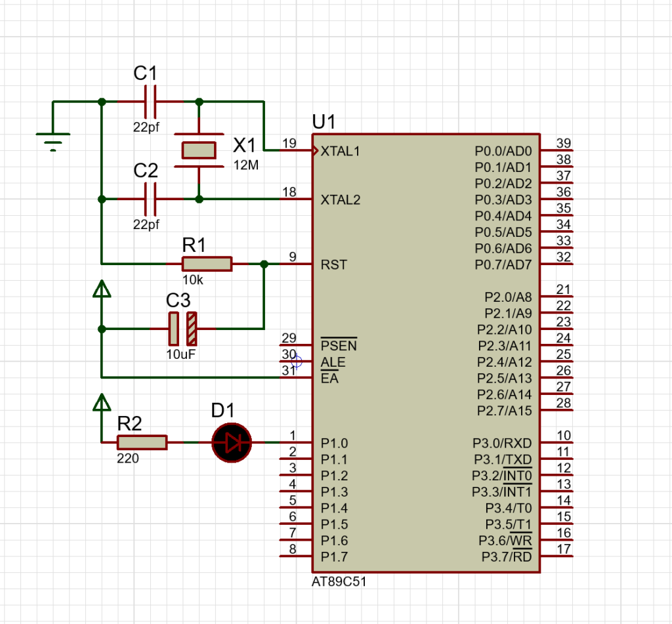Select the C3 electrolytic capacitor symbol
Image resolution: width=672 pixels, height=624 pixels.
click(182, 329)
